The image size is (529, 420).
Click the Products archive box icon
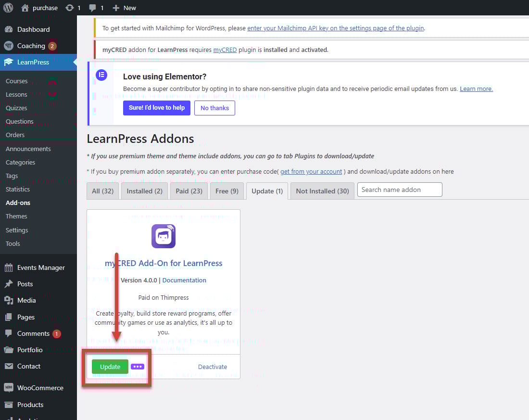[x=9, y=405]
